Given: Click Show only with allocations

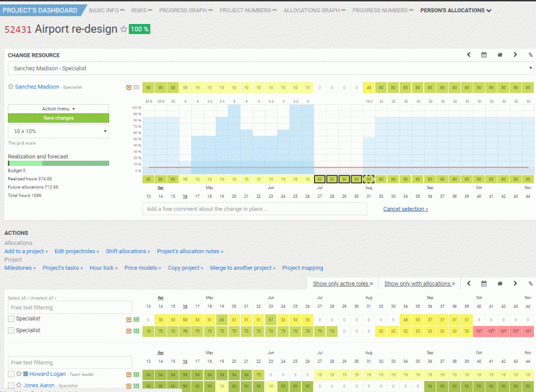Looking at the screenshot, I should [x=420, y=284].
